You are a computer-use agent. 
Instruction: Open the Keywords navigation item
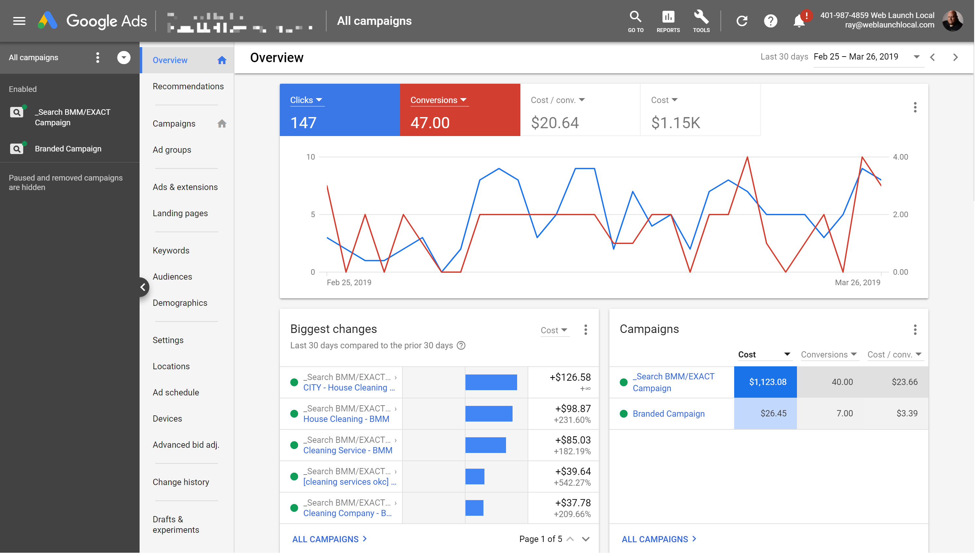171,251
